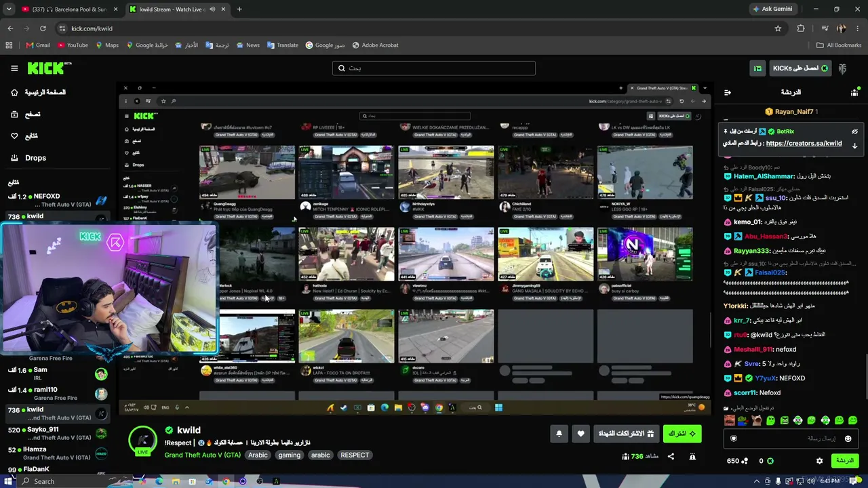Open kwild's live avatar
Screen dimensions: 868x488
tap(142, 441)
